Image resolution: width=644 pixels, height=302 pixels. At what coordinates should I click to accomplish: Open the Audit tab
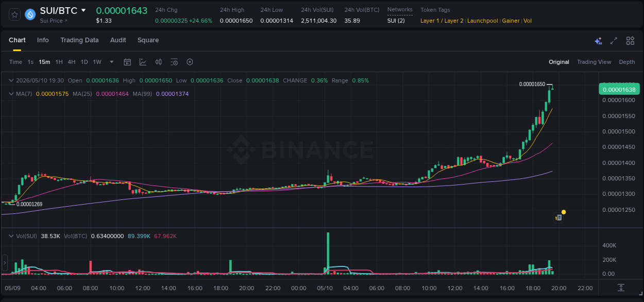118,40
